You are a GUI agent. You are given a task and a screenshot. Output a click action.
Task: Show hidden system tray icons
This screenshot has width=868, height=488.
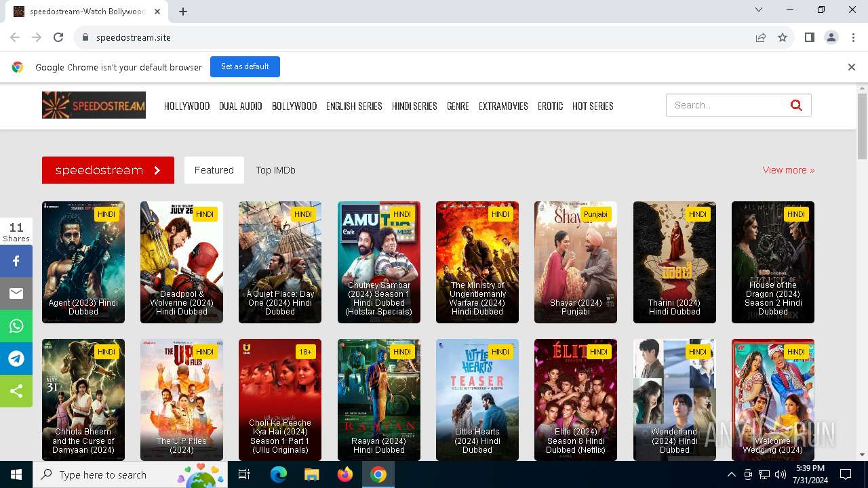coord(731,474)
